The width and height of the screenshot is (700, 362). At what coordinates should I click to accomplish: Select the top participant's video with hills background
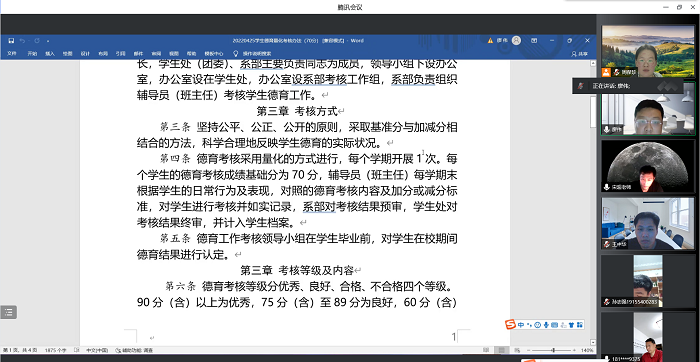[648, 51]
